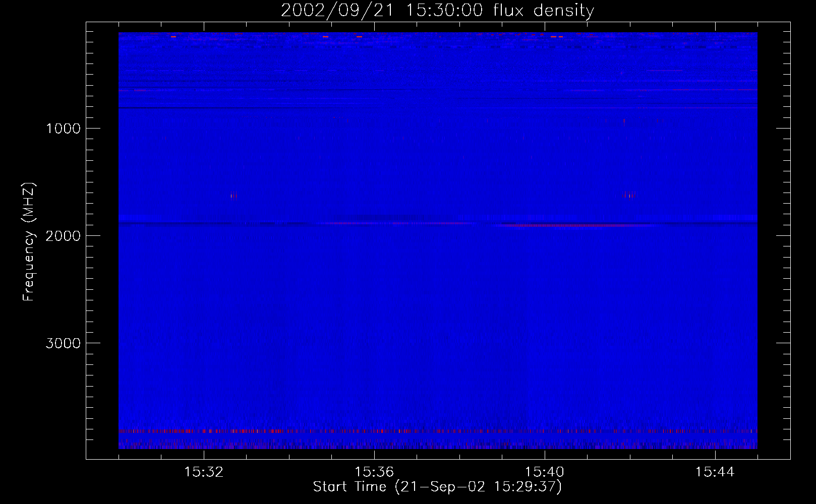
Task: Click the red dash at top left near 15:31
Action: (x=173, y=37)
